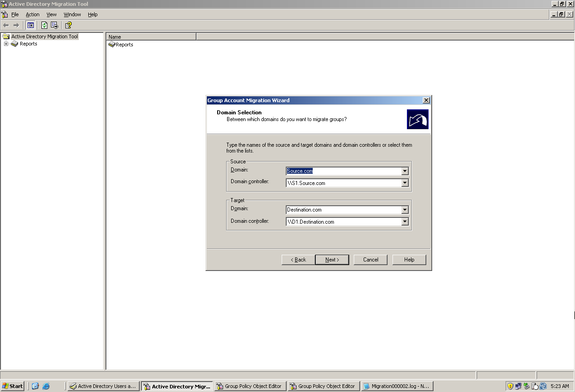Click the Source.com domain text field

[343, 171]
